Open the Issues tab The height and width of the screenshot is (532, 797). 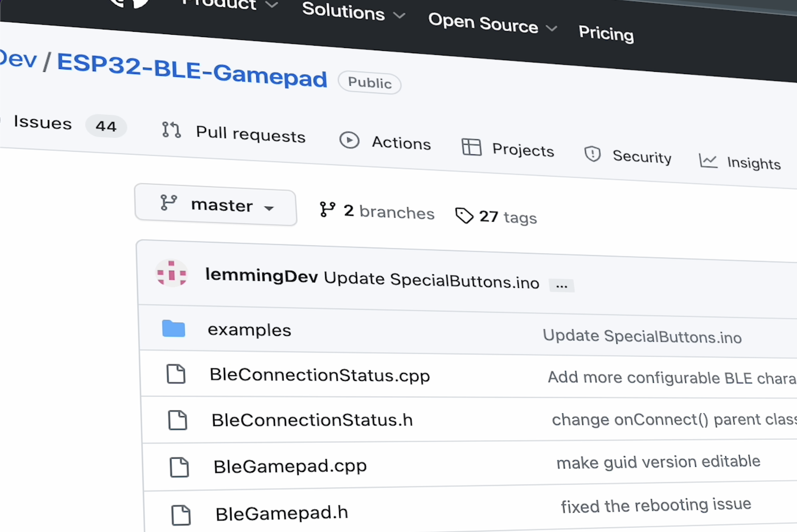(x=42, y=122)
